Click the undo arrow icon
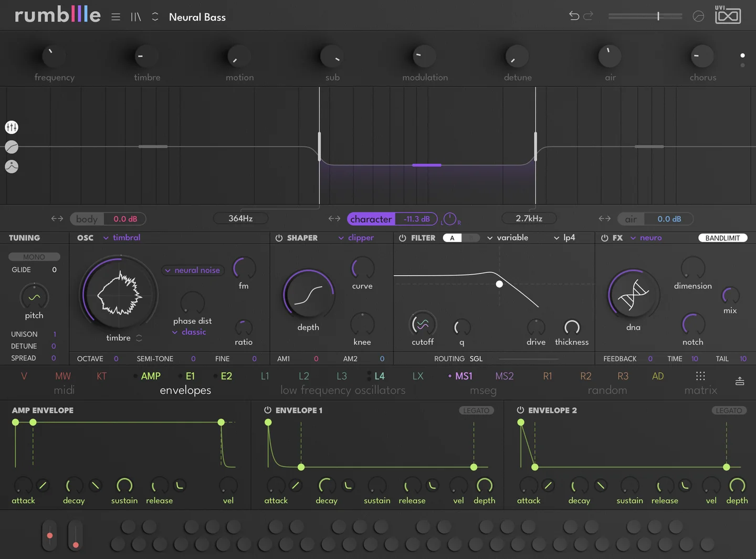Image resolution: width=756 pixels, height=559 pixels. tap(574, 16)
